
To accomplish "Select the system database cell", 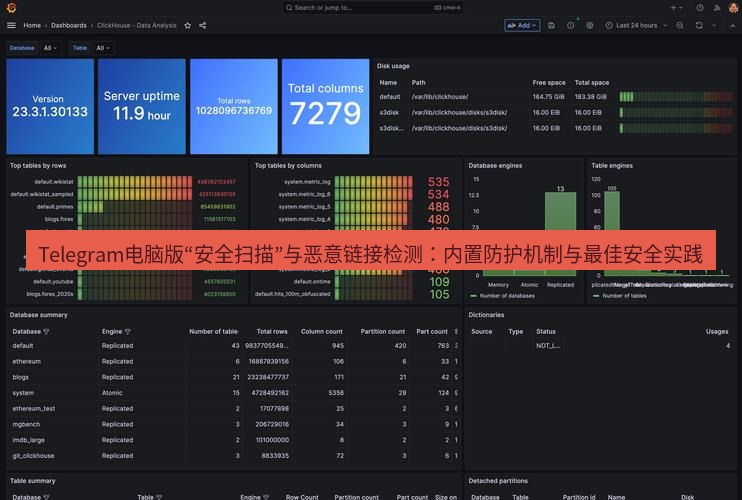I will 23,393.
